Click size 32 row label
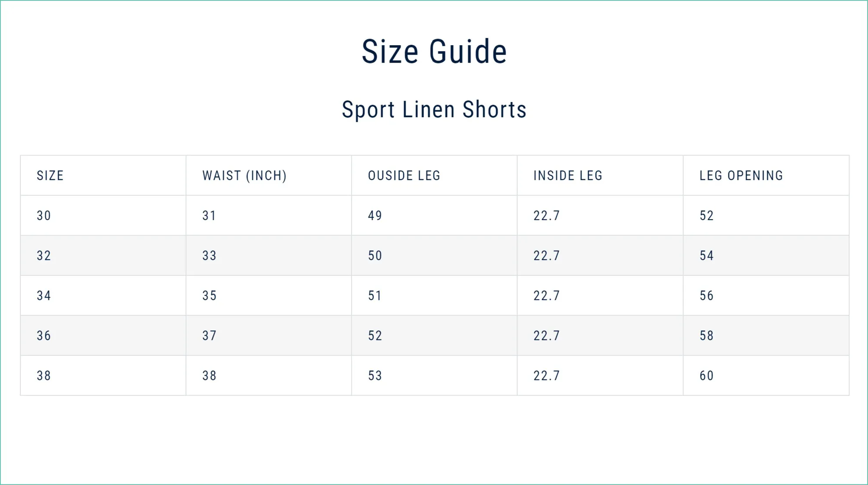Viewport: 868px width, 485px height. pyautogui.click(x=44, y=255)
